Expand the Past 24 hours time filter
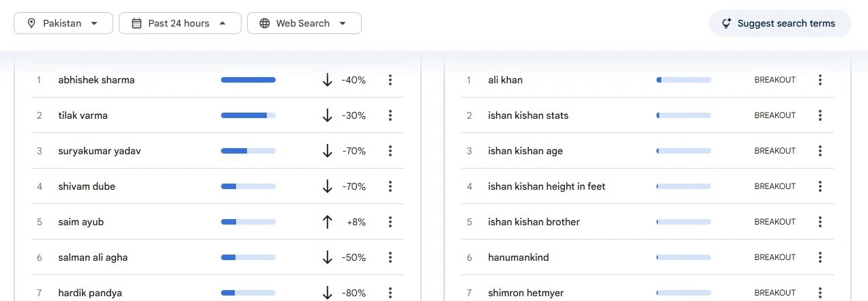 point(179,23)
